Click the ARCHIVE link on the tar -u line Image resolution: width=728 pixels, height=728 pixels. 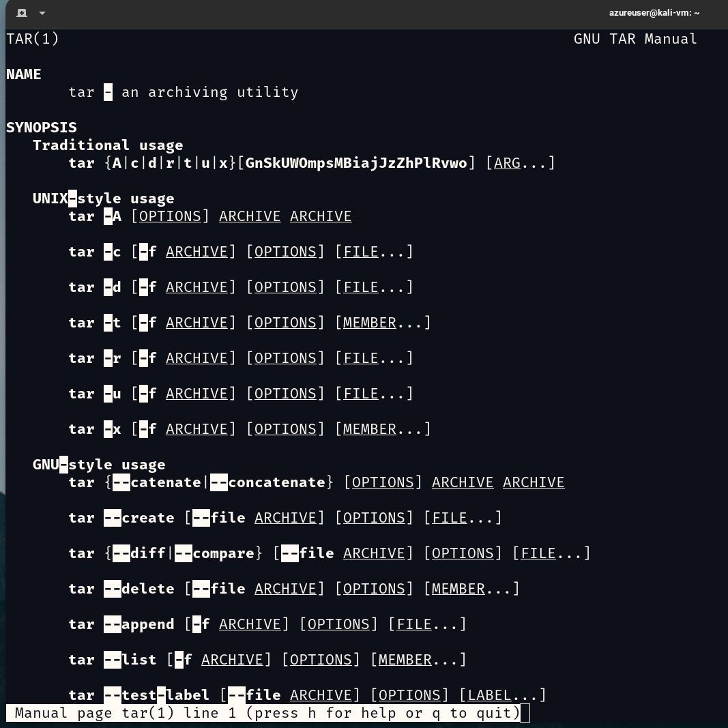[196, 393]
